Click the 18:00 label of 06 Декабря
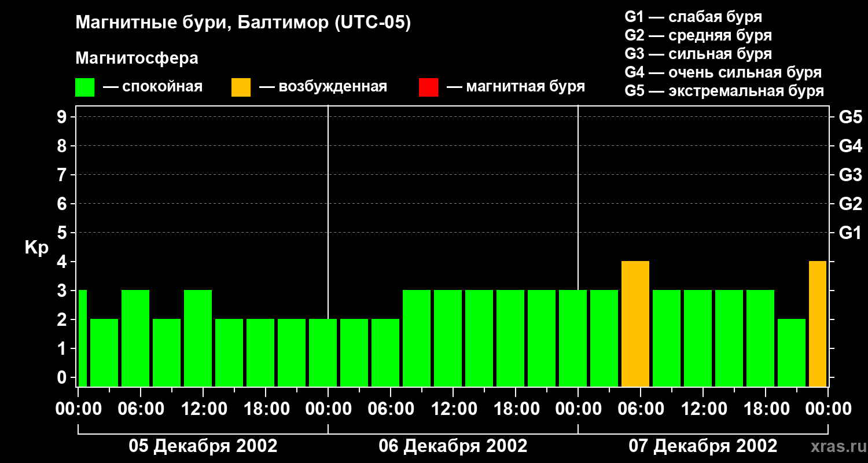Viewport: 868px width, 463px height. (516, 409)
